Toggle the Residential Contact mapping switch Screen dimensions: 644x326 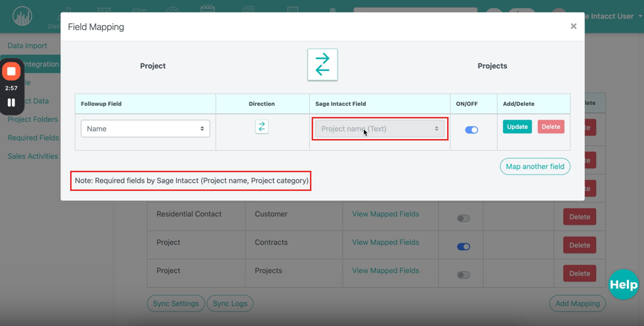tap(463, 218)
